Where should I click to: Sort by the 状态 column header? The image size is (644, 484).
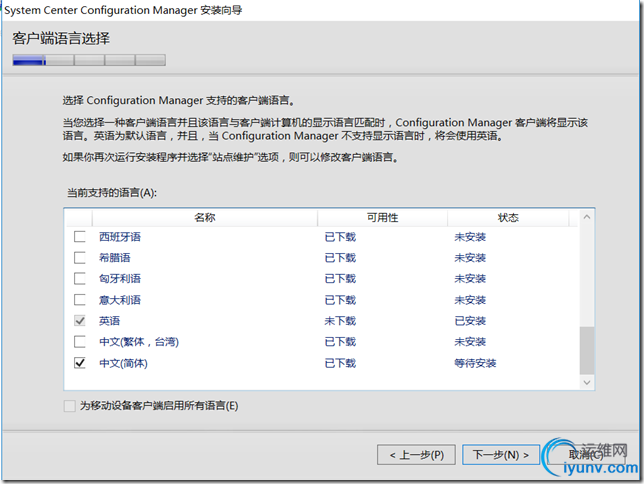coord(508,217)
